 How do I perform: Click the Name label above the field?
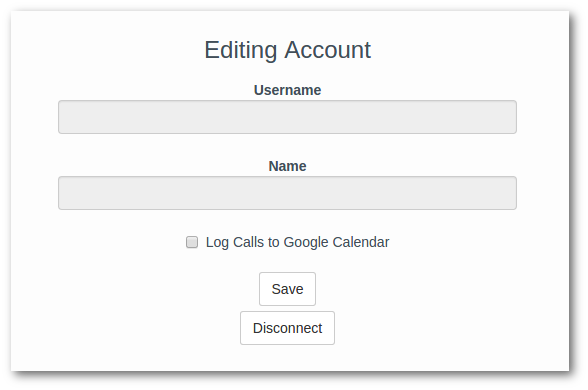pyautogui.click(x=287, y=166)
